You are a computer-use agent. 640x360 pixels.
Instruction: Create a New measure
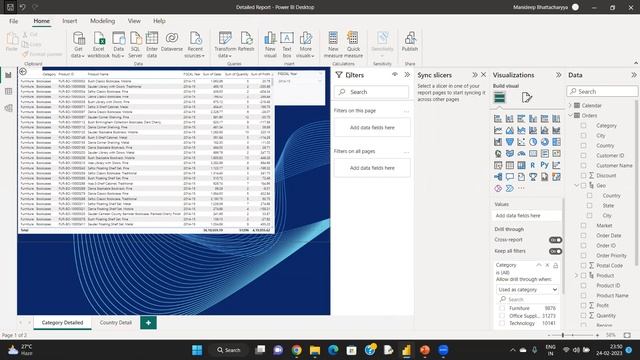pyautogui.click(x=333, y=45)
